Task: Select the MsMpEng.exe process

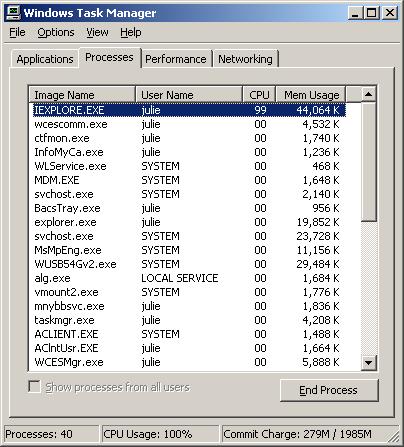Action: coord(189,250)
